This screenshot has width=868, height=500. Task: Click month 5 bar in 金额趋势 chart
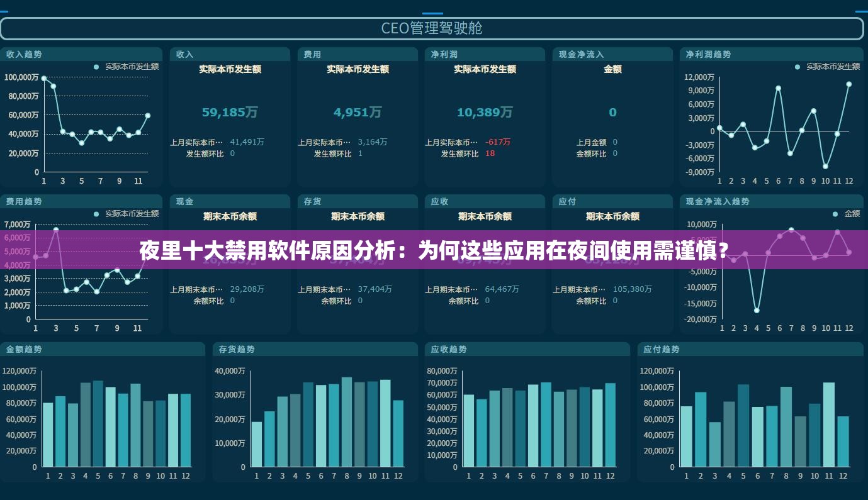[98, 424]
